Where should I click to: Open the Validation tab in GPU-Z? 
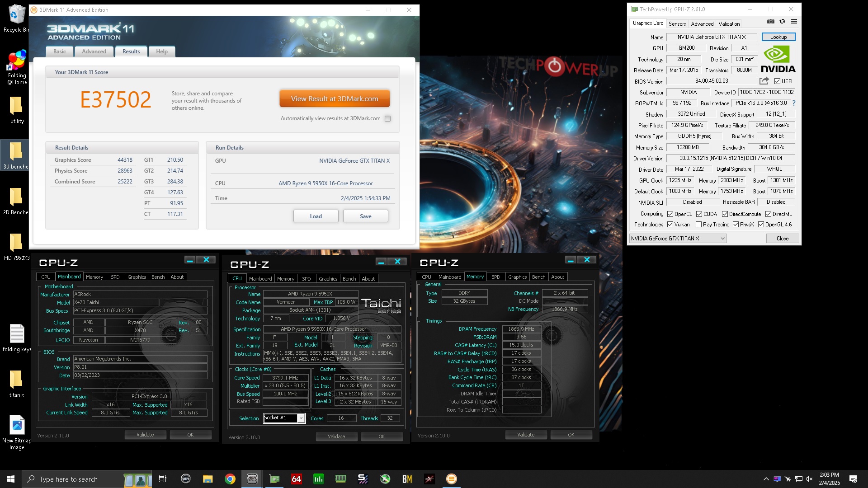click(729, 24)
